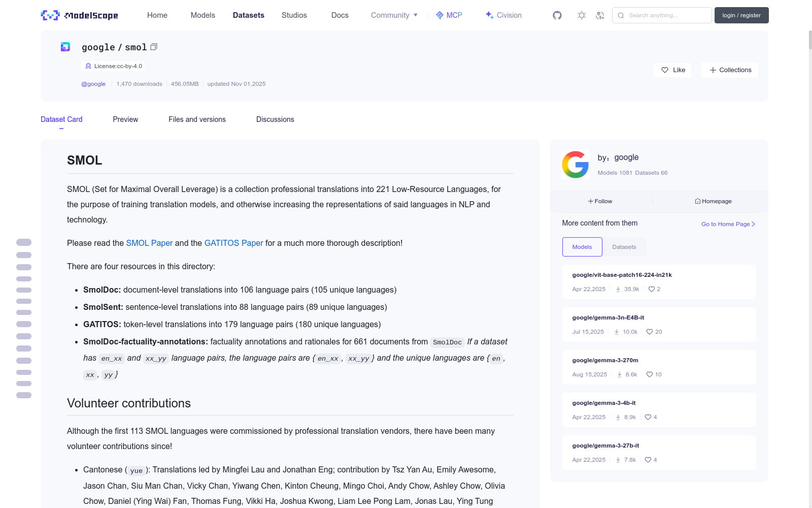Image resolution: width=812 pixels, height=508 pixels.
Task: Open the SMOL Paper link
Action: [x=149, y=243]
